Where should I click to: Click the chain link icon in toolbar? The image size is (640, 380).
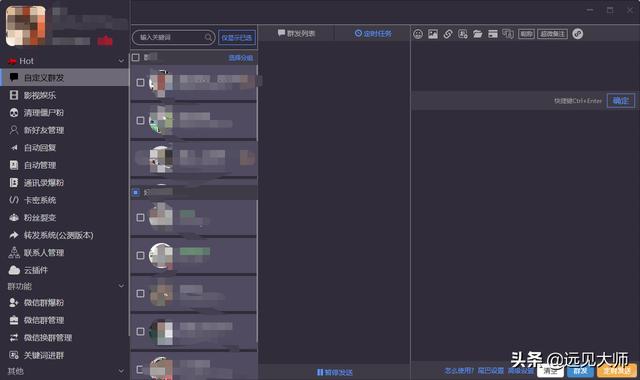pyautogui.click(x=448, y=34)
